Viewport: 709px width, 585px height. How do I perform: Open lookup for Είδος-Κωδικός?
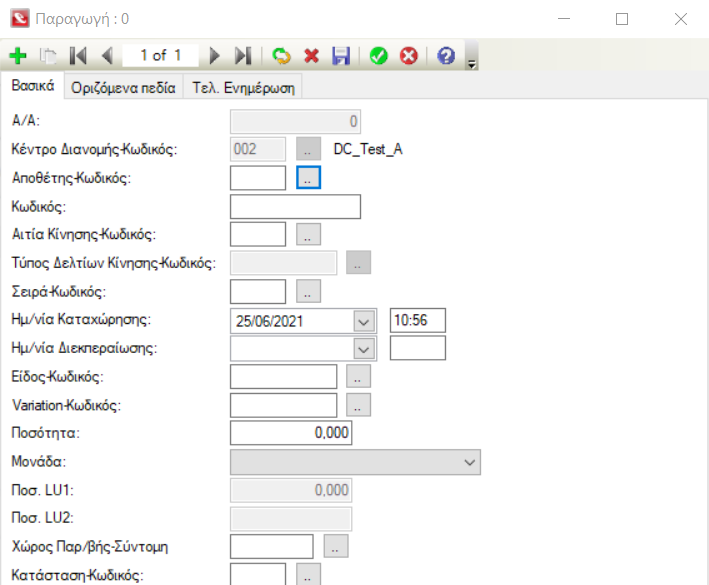coord(359,377)
